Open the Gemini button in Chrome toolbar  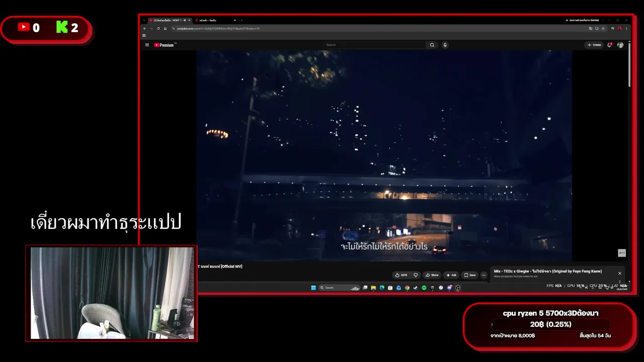click(x=581, y=20)
